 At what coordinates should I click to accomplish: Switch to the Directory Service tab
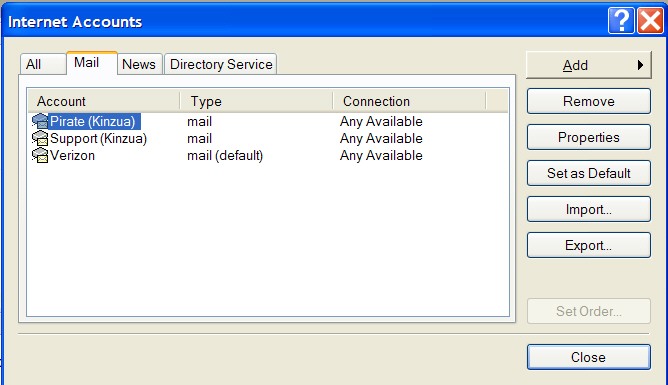click(221, 64)
